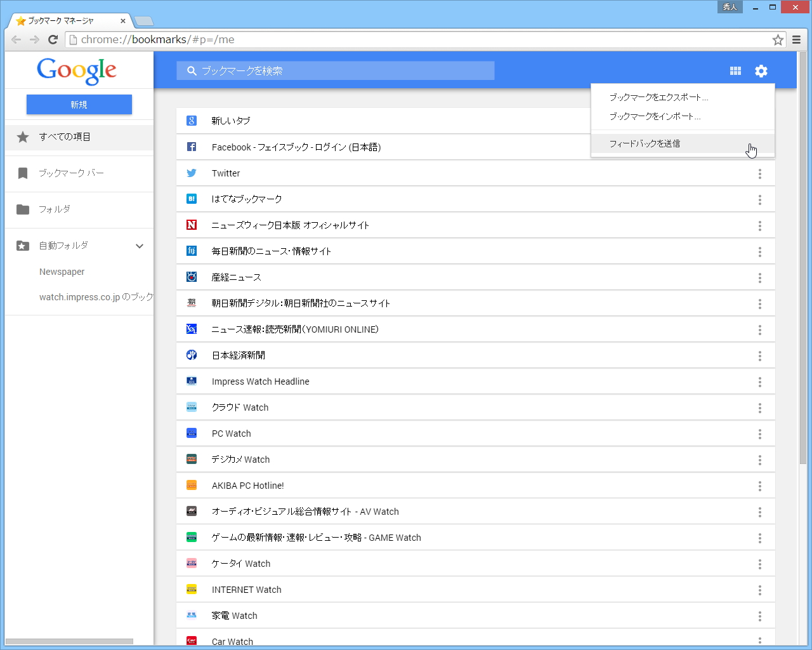Click the Nikkei newspaper favicon
The height and width of the screenshot is (650, 812).
pos(191,355)
